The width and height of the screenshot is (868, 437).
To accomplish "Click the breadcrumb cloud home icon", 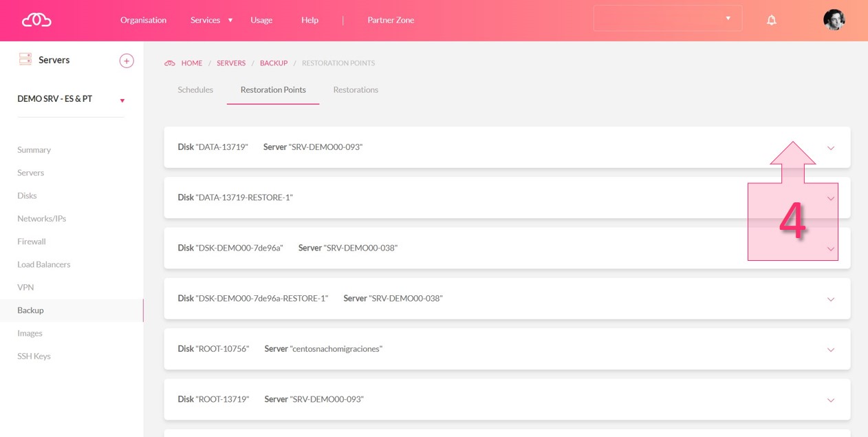I will [x=170, y=63].
